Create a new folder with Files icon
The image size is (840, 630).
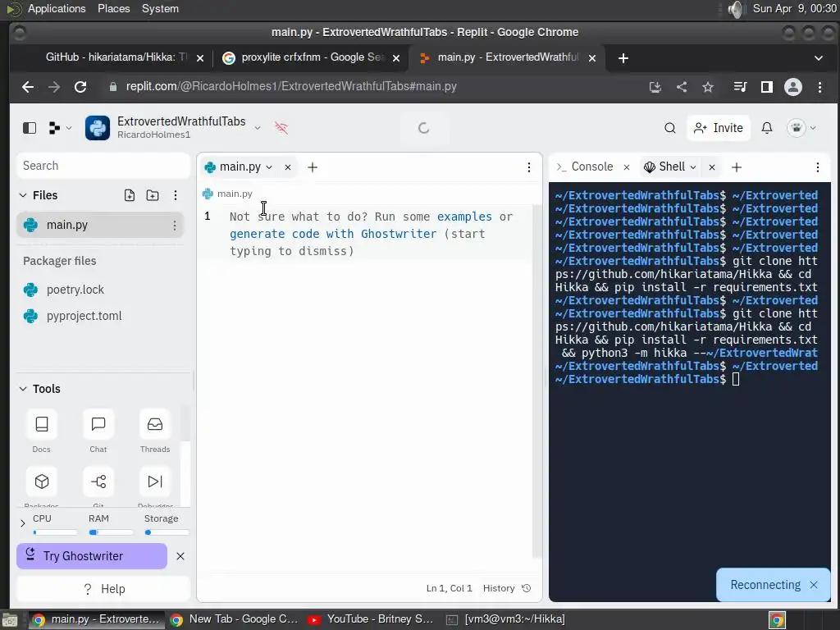coord(153,195)
